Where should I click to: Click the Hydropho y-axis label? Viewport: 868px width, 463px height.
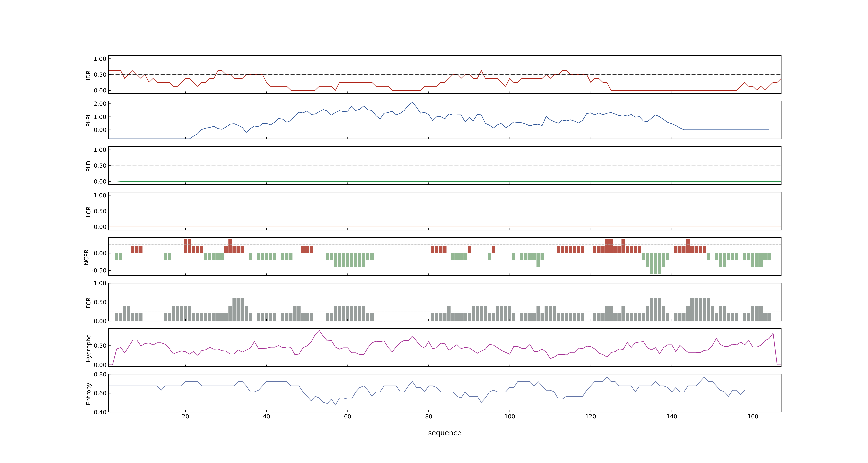point(88,348)
